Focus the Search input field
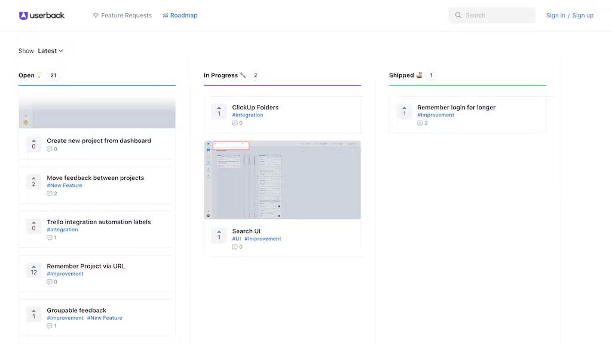 (x=497, y=16)
